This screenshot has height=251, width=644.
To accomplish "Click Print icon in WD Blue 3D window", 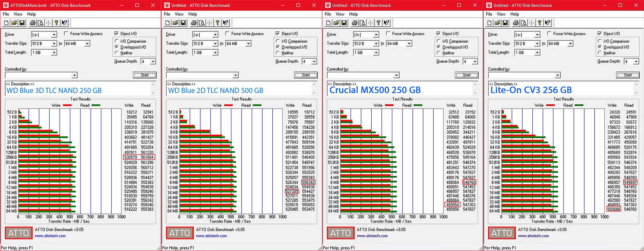I will [x=33, y=23].
